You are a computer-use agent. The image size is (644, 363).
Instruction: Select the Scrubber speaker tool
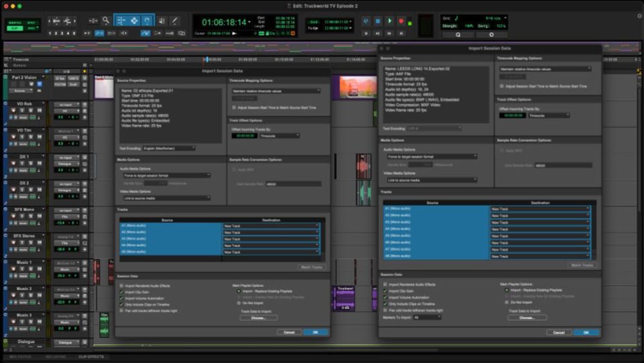point(162,21)
